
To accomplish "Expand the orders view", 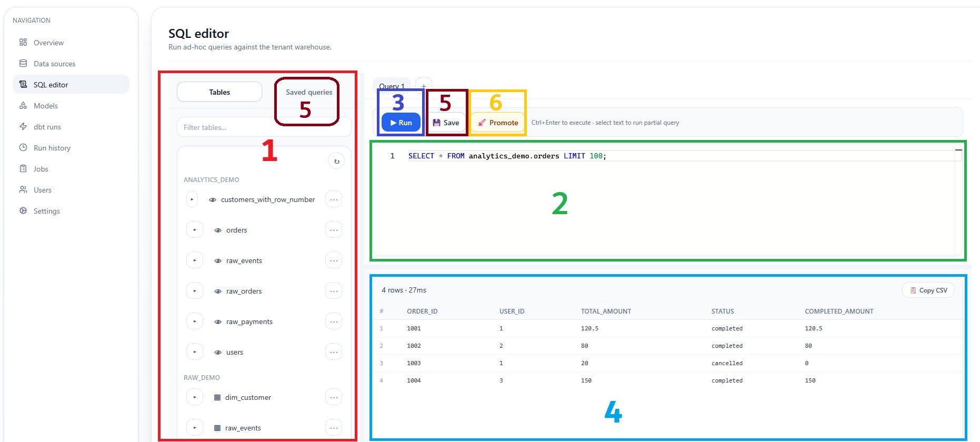I will pyautogui.click(x=195, y=230).
